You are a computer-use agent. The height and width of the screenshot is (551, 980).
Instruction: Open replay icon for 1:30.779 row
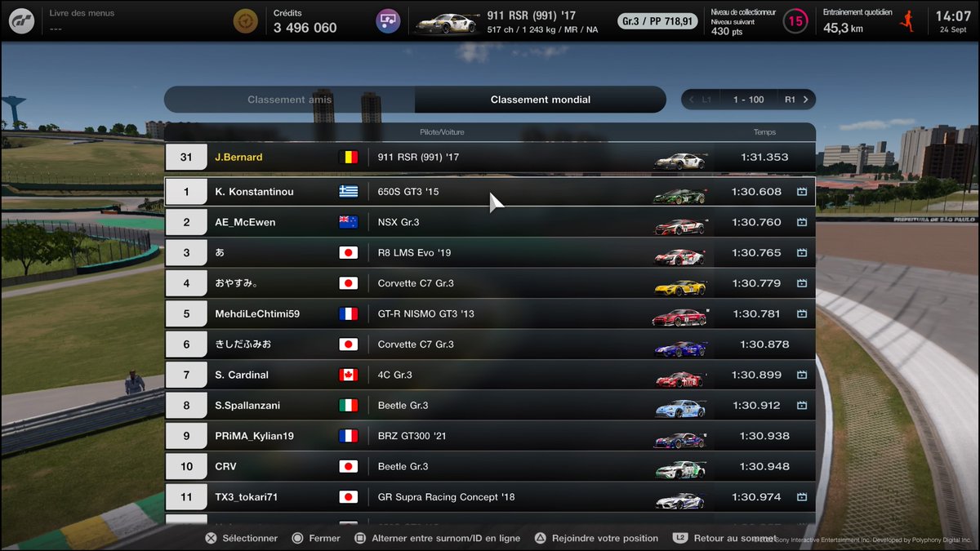[802, 283]
